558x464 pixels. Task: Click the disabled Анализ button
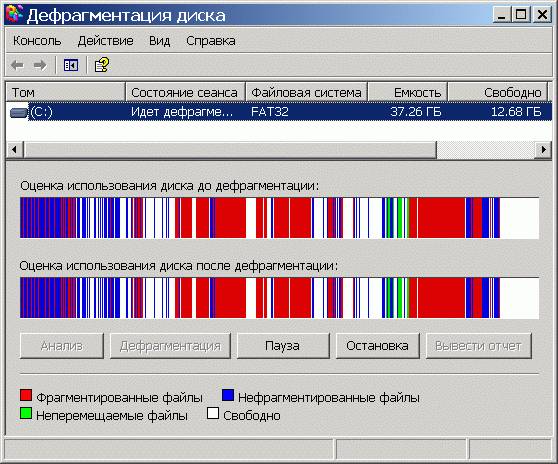[x=62, y=346]
